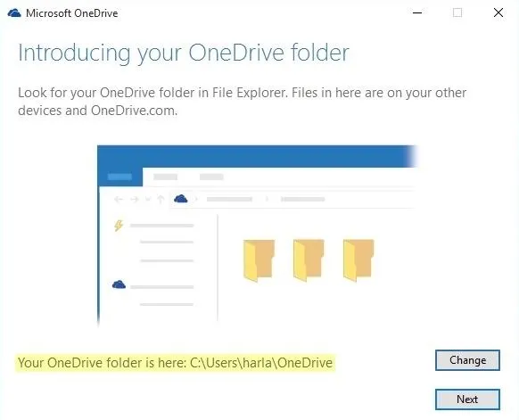The image size is (519, 420).
Task: Click the second gray tab in illustration
Action: tap(211, 177)
